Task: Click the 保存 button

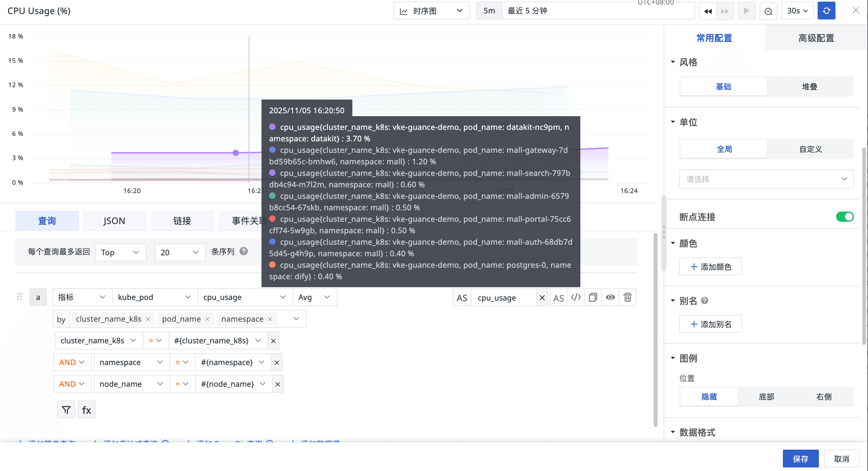Action: (x=800, y=459)
